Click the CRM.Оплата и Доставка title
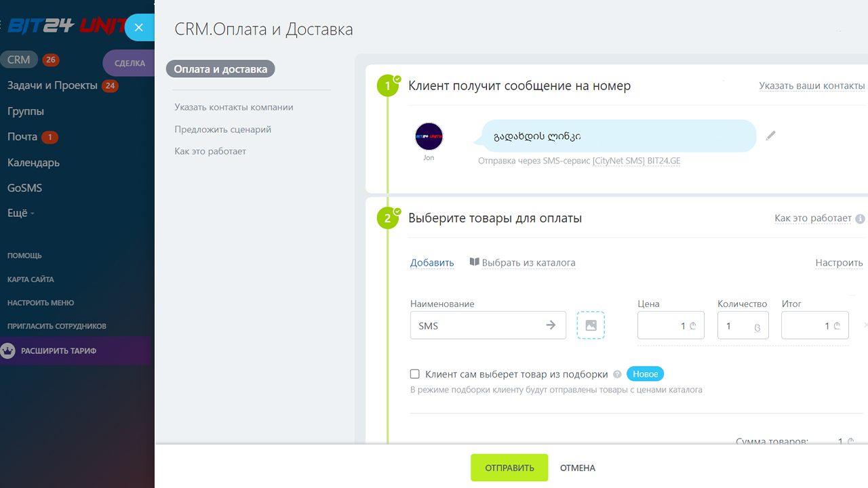 264,29
